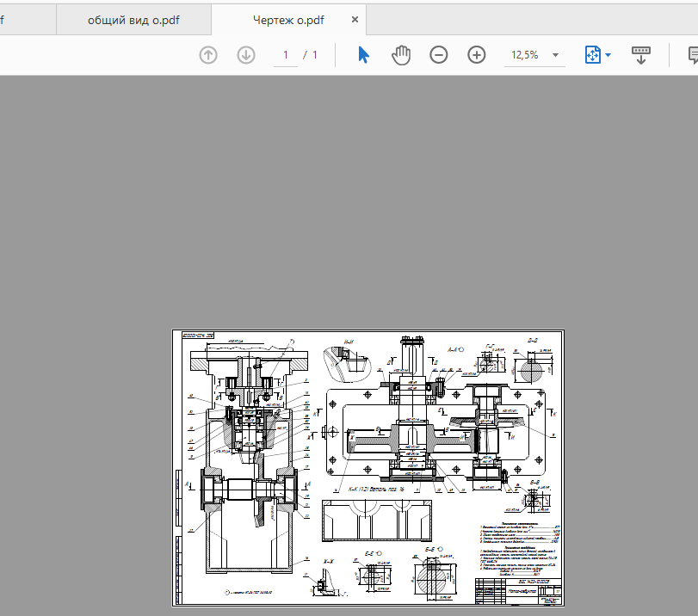The image size is (698, 616).
Task: Activate the Selection arrow tool
Action: pos(363,55)
